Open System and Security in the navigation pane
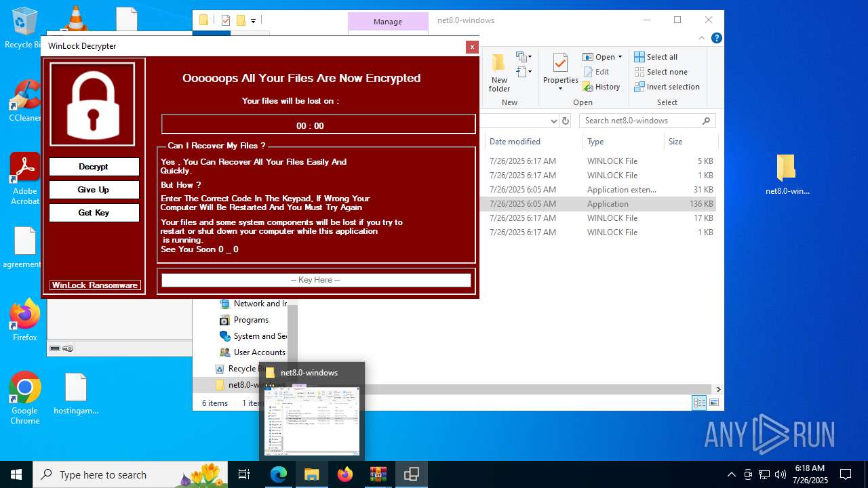Image resolution: width=868 pixels, height=488 pixels. pyautogui.click(x=252, y=336)
